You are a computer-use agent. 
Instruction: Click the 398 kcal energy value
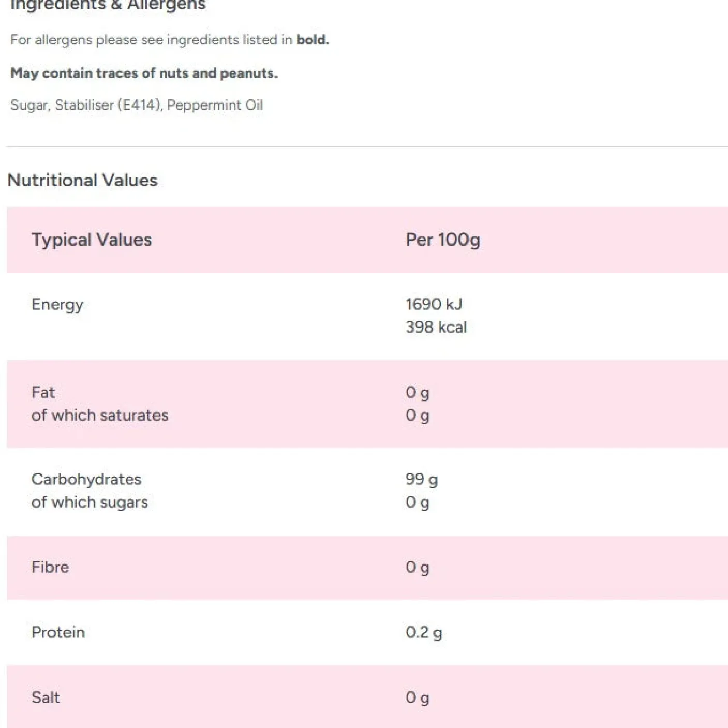436,327
